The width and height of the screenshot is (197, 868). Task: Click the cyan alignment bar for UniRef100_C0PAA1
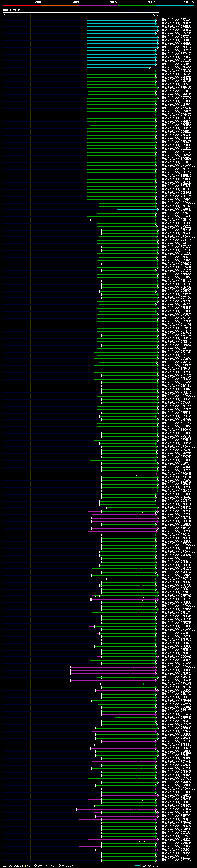(x=119, y=67)
